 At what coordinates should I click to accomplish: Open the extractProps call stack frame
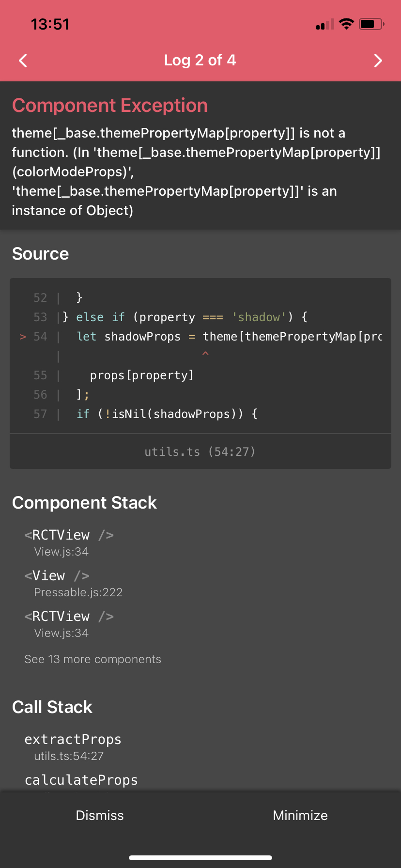[73, 746]
